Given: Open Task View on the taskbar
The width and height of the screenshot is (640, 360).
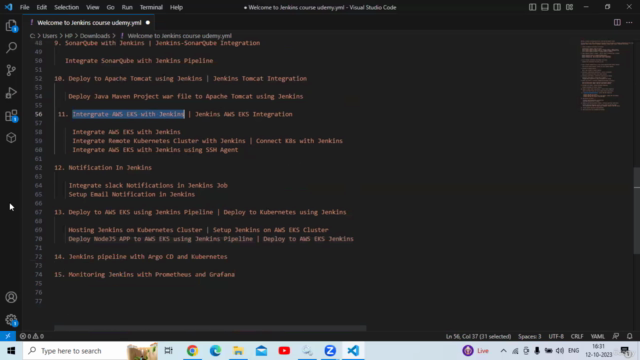Looking at the screenshot, I should [x=169, y=351].
